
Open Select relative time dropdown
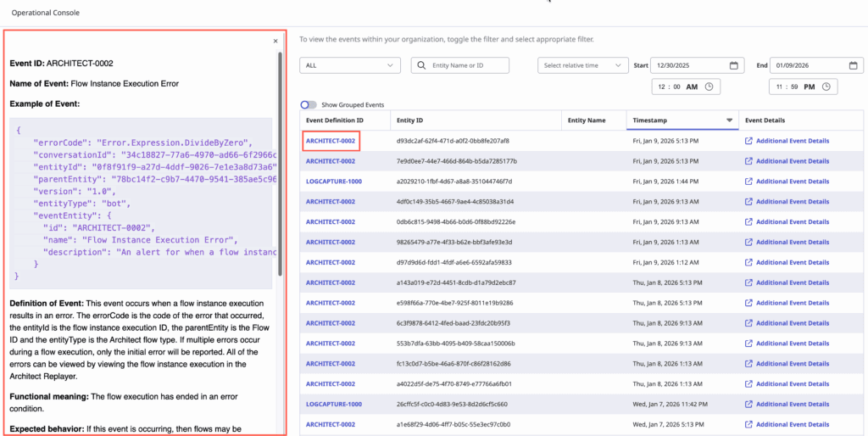583,64
